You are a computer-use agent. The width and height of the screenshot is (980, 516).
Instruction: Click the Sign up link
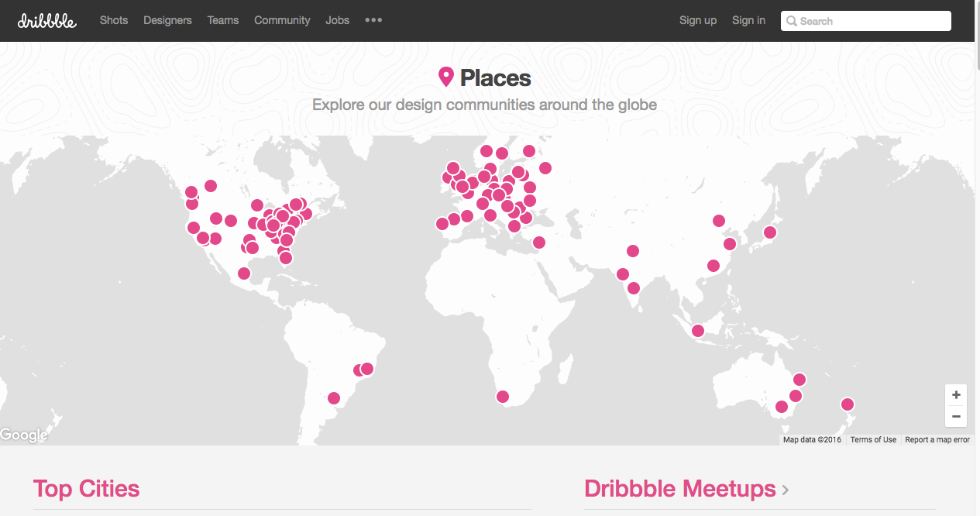click(698, 20)
